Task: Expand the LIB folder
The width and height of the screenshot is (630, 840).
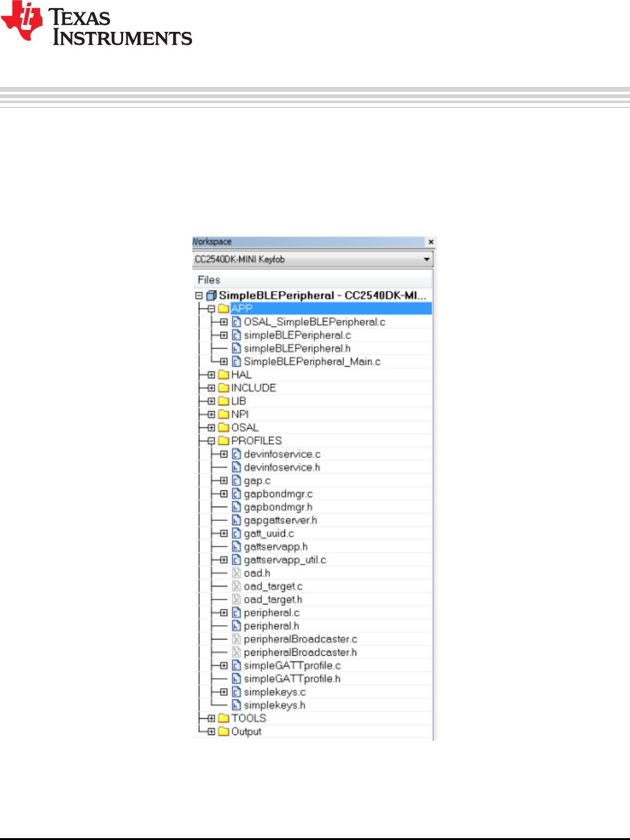Action: 211,401
